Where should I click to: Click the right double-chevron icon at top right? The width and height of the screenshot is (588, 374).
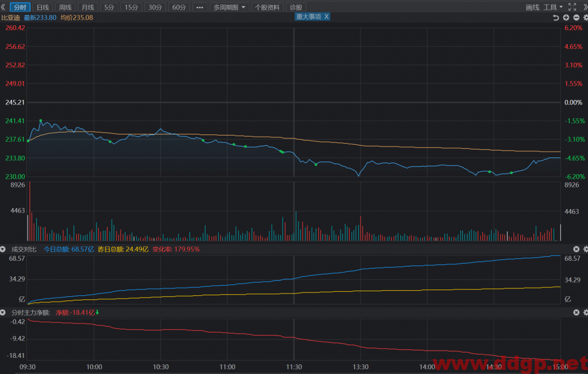point(585,7)
